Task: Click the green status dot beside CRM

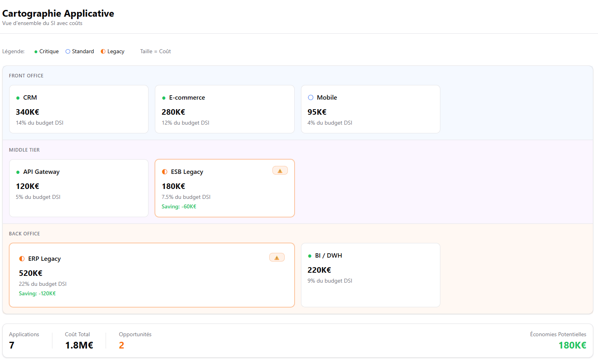Action: click(x=18, y=98)
